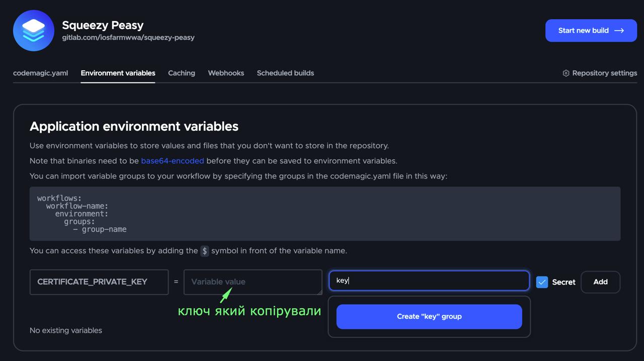Click the Squeezy Peasy app logo icon

click(x=34, y=31)
